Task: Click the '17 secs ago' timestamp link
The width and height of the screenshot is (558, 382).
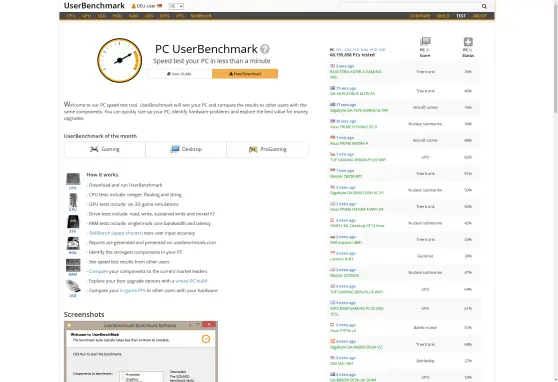Action: [x=346, y=105]
